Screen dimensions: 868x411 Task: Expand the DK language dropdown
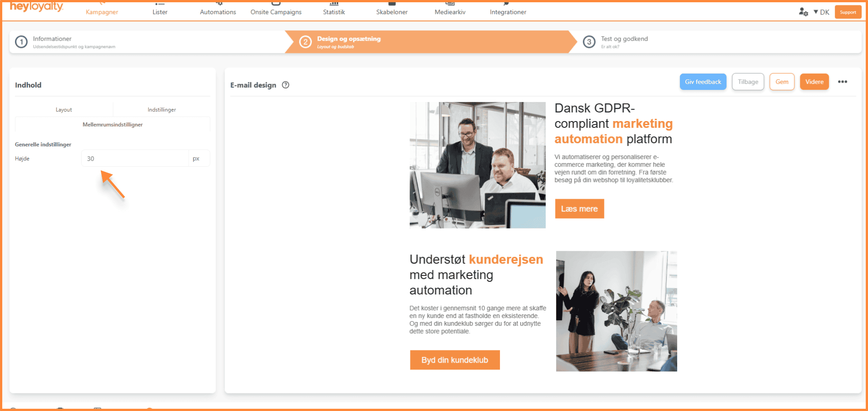coord(821,12)
